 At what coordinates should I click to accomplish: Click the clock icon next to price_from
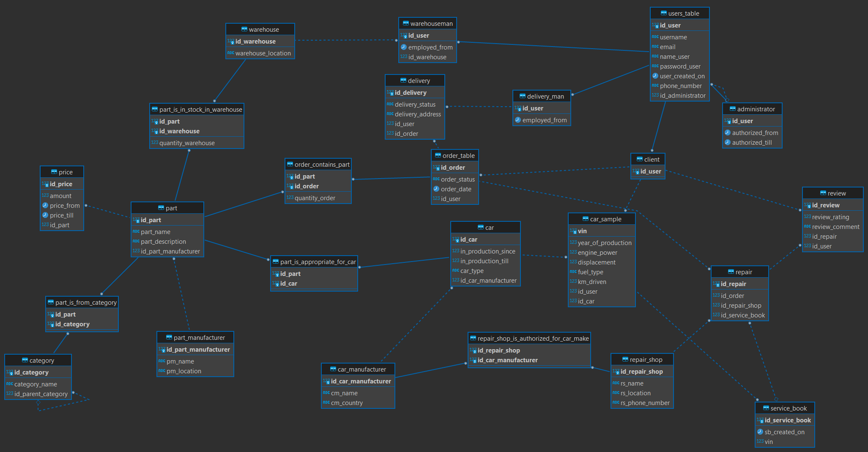tap(45, 206)
